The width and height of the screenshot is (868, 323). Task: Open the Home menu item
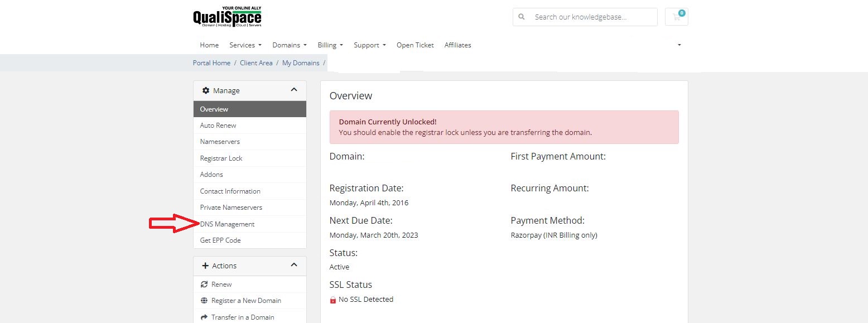coord(209,45)
